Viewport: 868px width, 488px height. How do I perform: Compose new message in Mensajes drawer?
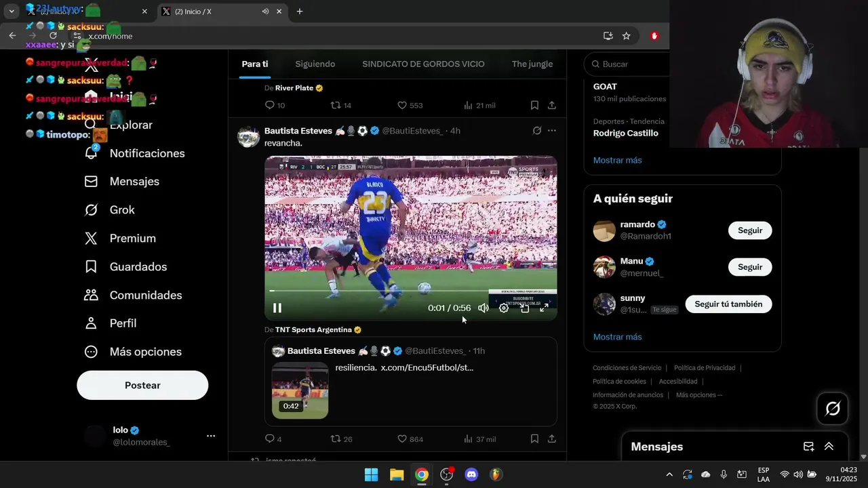tap(808, 447)
